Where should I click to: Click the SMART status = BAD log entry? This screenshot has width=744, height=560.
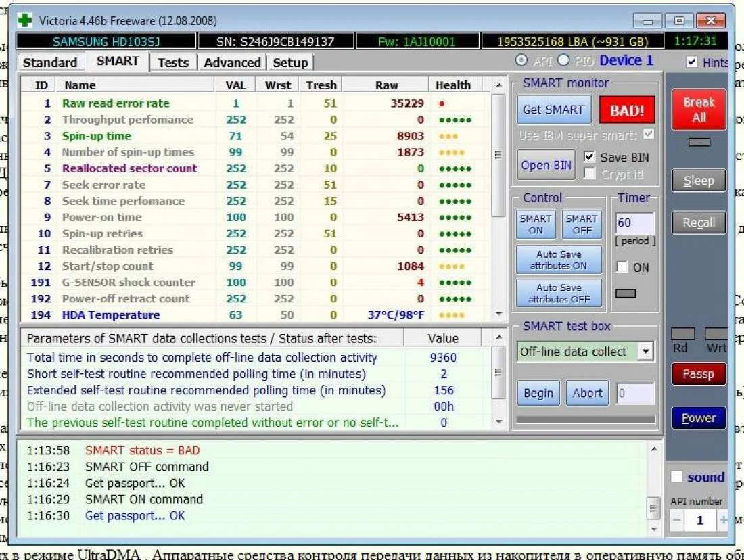tap(142, 450)
